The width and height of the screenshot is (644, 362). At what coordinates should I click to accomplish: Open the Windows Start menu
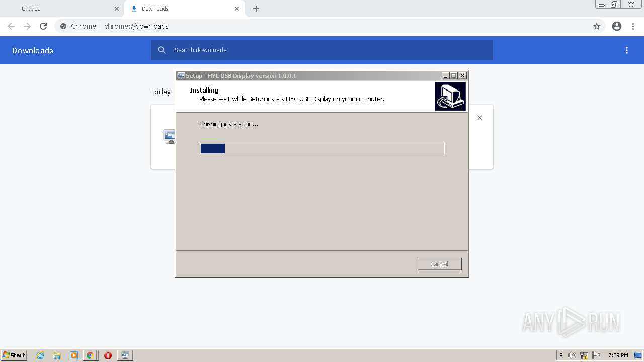(x=14, y=355)
